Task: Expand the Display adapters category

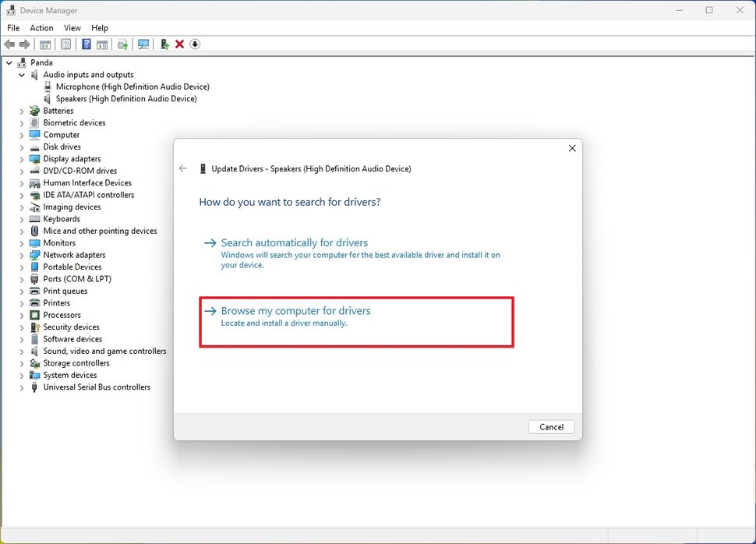Action: (x=21, y=158)
